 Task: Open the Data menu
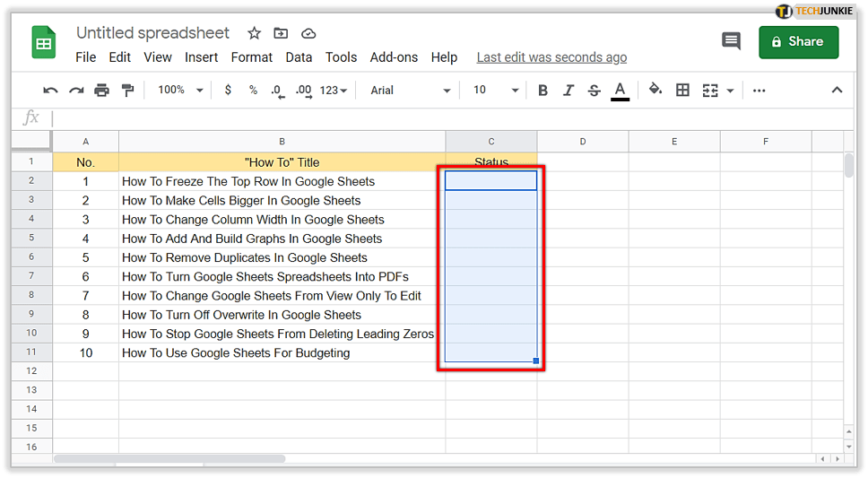299,56
